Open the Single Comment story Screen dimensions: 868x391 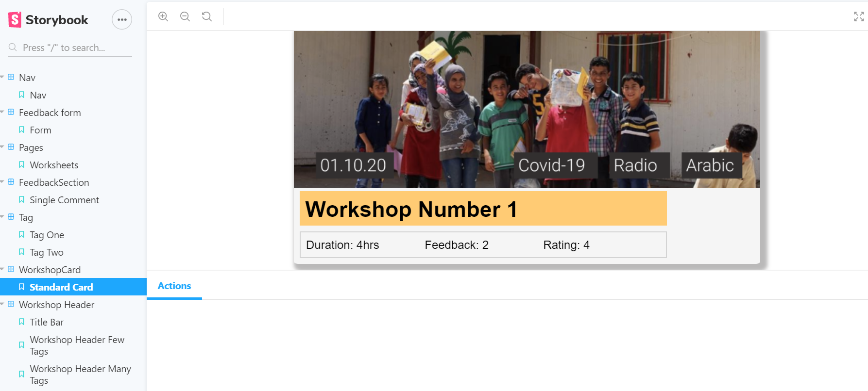click(73, 200)
